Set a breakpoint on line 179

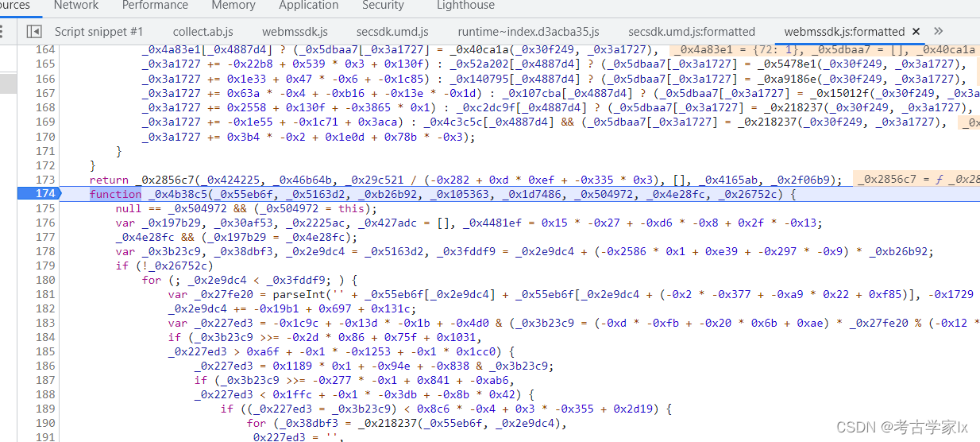45,266
